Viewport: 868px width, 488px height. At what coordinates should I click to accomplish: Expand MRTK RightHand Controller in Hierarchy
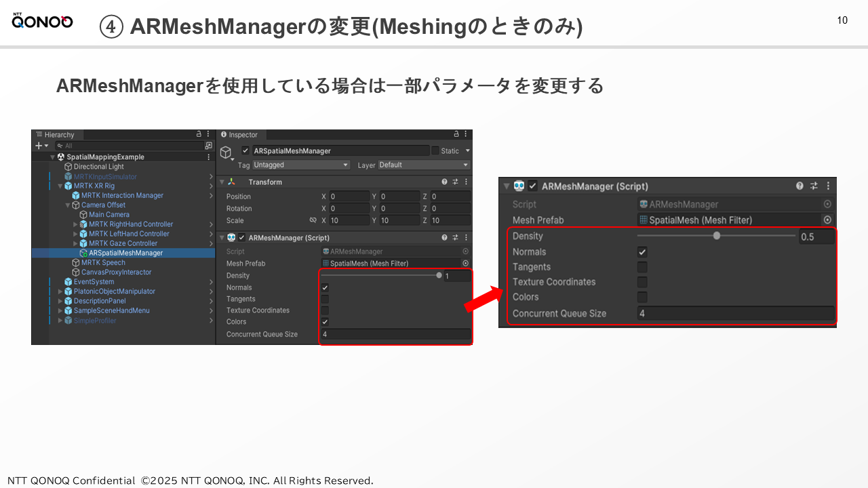[75, 224]
